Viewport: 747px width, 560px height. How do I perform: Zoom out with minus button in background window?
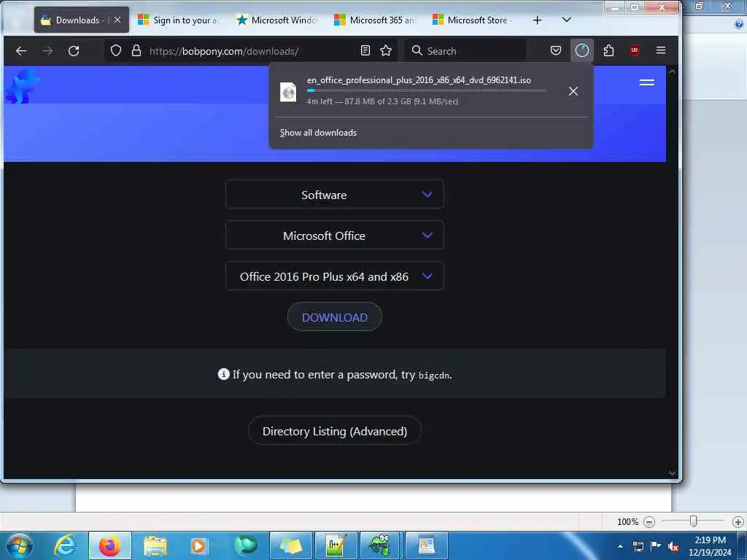pos(649,522)
